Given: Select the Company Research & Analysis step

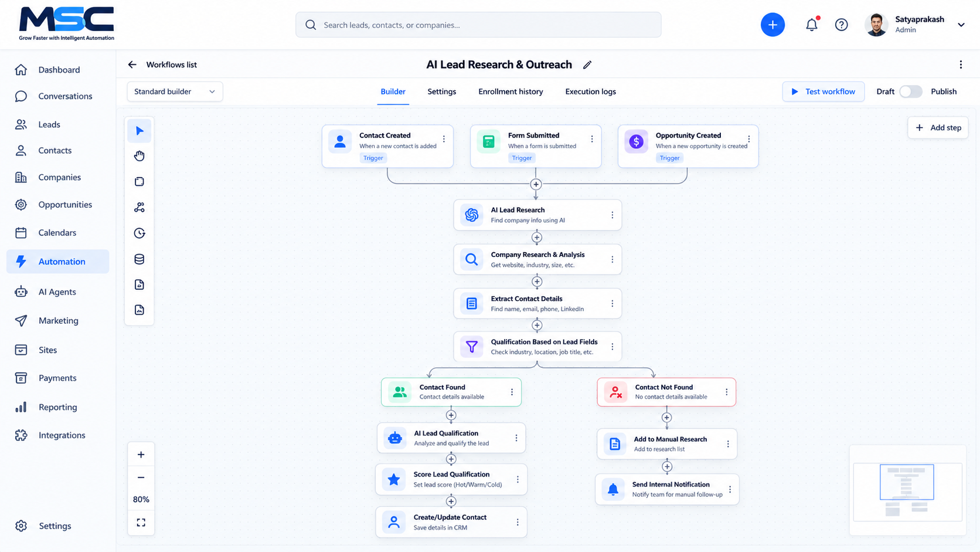Looking at the screenshot, I should (x=537, y=259).
